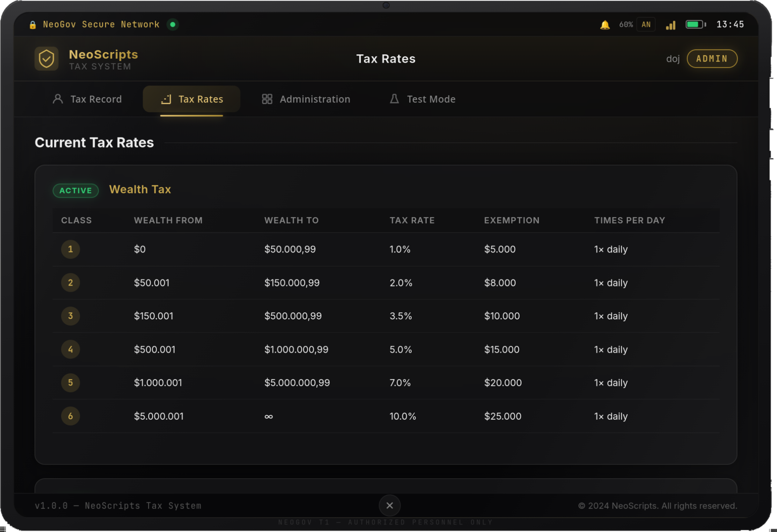The image size is (777, 532).
Task: Click the green battery icon
Action: pyautogui.click(x=695, y=24)
